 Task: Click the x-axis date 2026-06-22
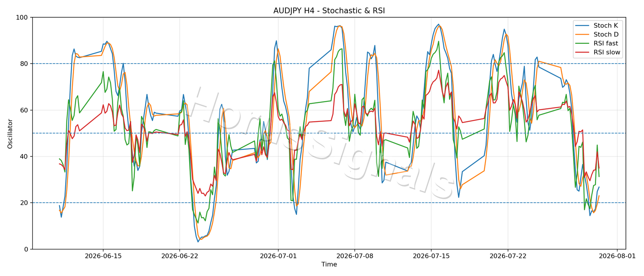coord(180,255)
